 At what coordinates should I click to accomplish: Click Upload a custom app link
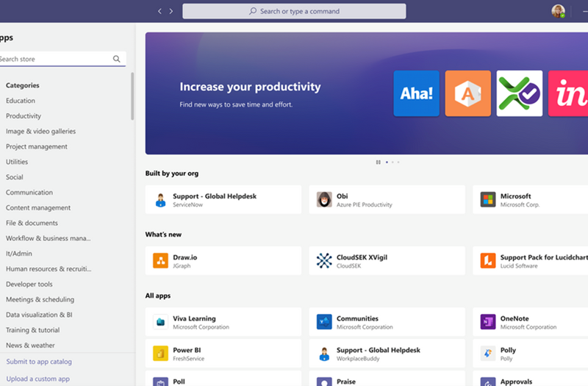38,379
